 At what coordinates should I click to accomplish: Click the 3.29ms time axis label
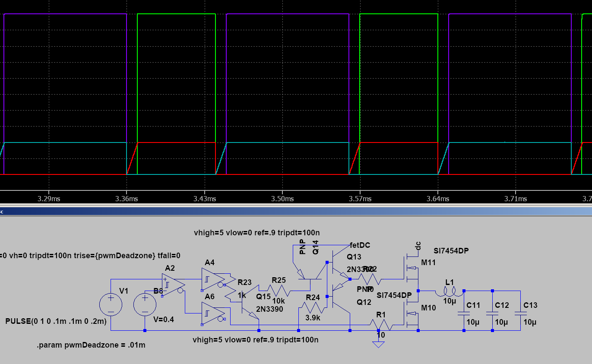(x=49, y=199)
